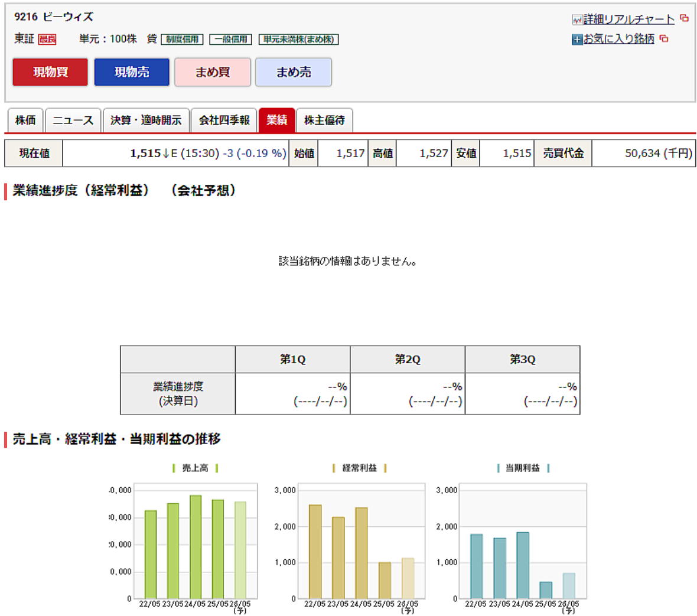Add stock via お気に入り銘柄 link
697x616 pixels.
618,39
